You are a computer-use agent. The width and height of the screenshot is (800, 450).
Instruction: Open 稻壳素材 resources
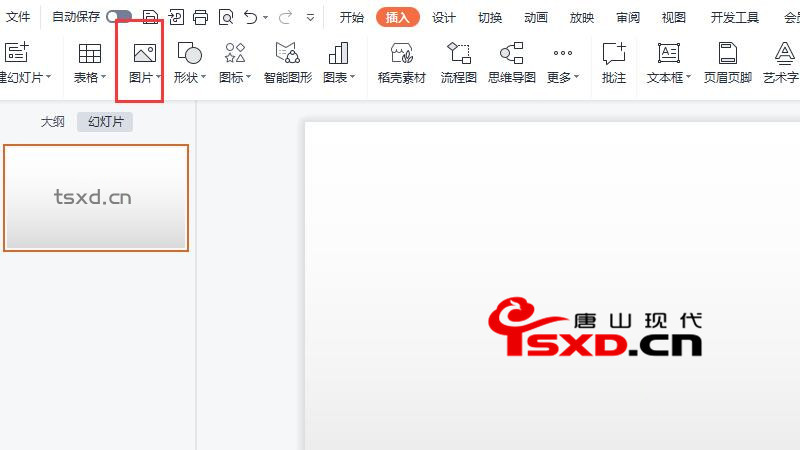[402, 63]
